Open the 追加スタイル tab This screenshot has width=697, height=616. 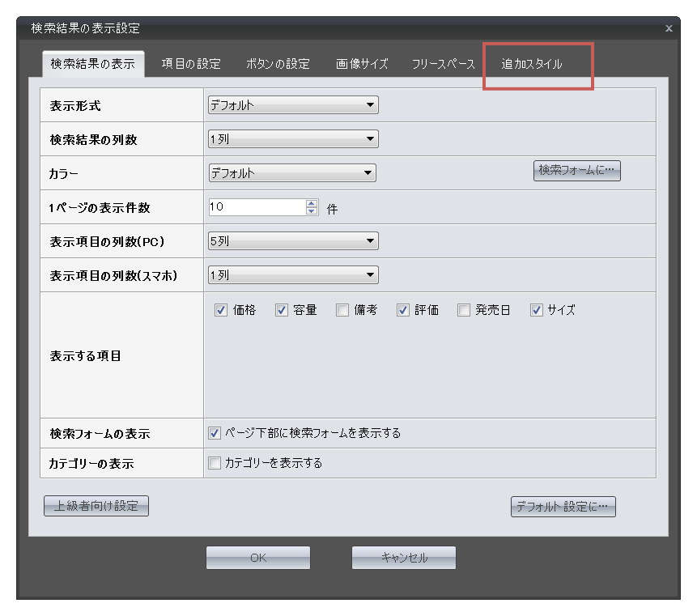(532, 64)
